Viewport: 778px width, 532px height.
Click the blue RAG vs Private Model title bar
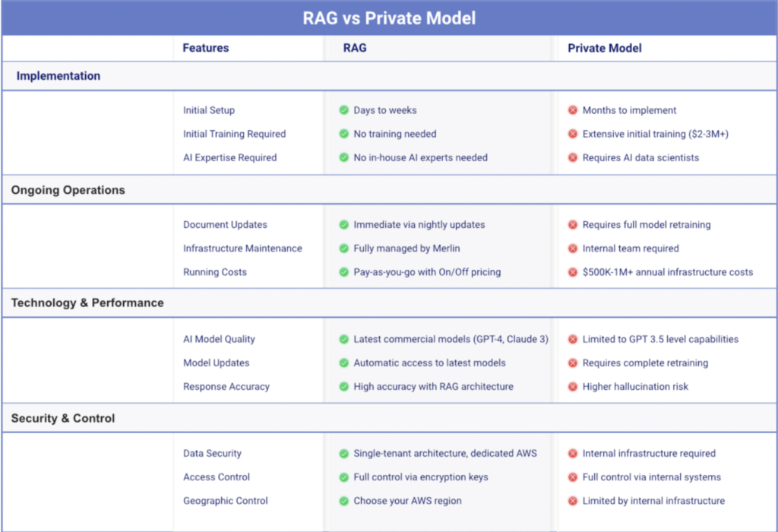389,18
